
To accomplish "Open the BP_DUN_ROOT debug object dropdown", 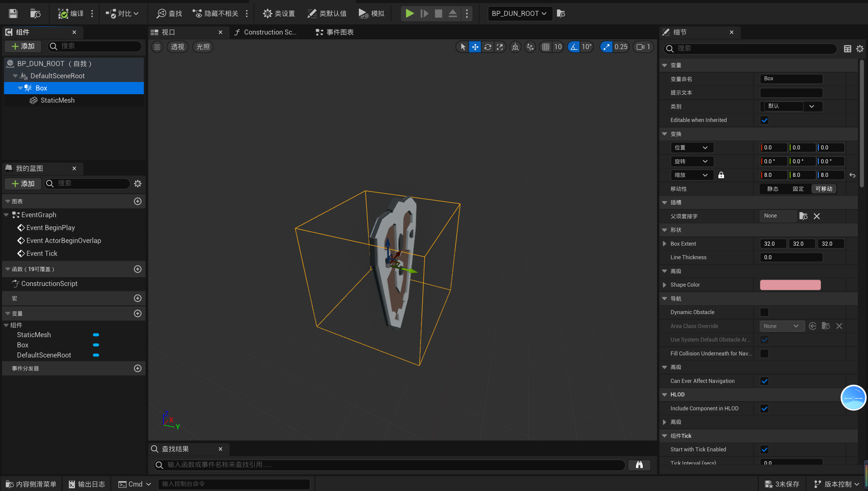I will [x=519, y=14].
